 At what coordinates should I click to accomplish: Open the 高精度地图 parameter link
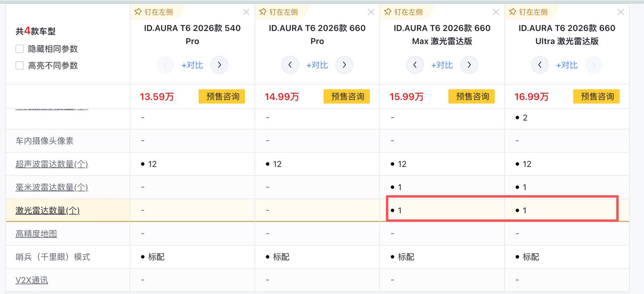36,233
